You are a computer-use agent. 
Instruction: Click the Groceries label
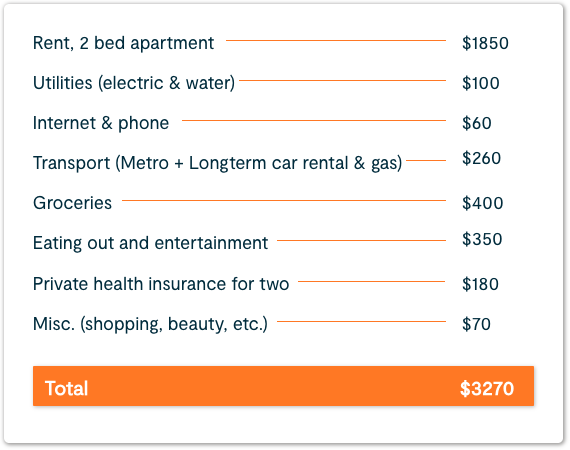coord(72,203)
